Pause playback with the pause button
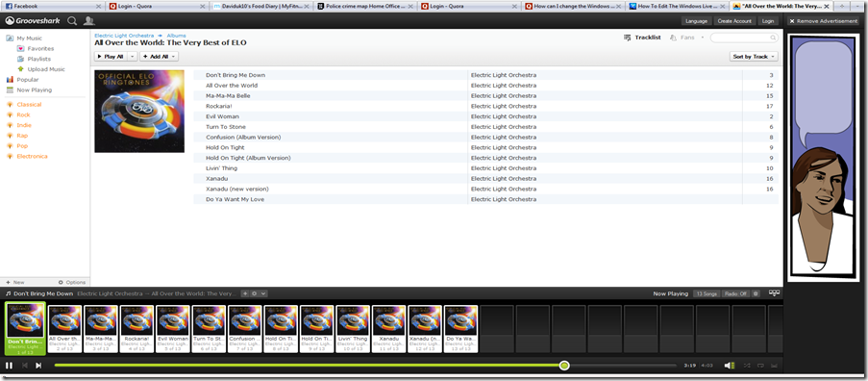Image resolution: width=868 pixels, height=381 pixels. (x=9, y=366)
